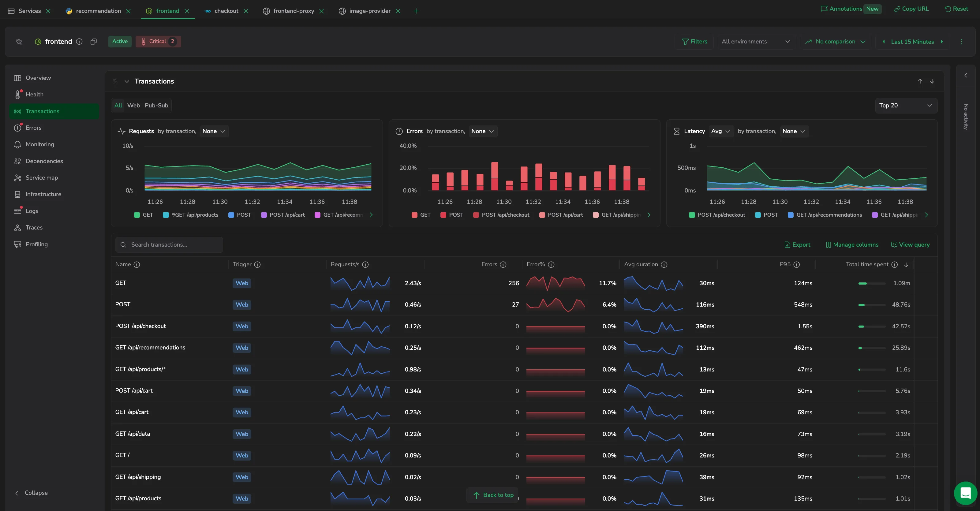Select the Web trigger filter

coord(133,105)
